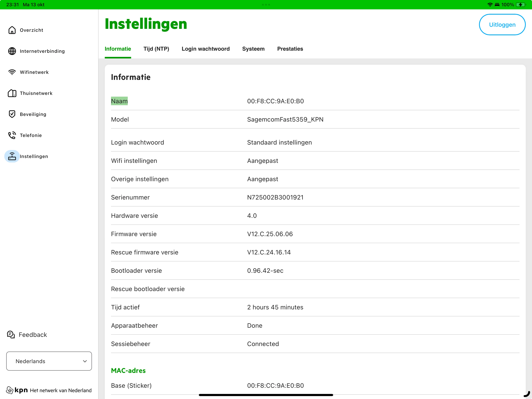The height and width of the screenshot is (399, 532).
Task: Open the Nederlands language dropdown
Action: (x=49, y=361)
